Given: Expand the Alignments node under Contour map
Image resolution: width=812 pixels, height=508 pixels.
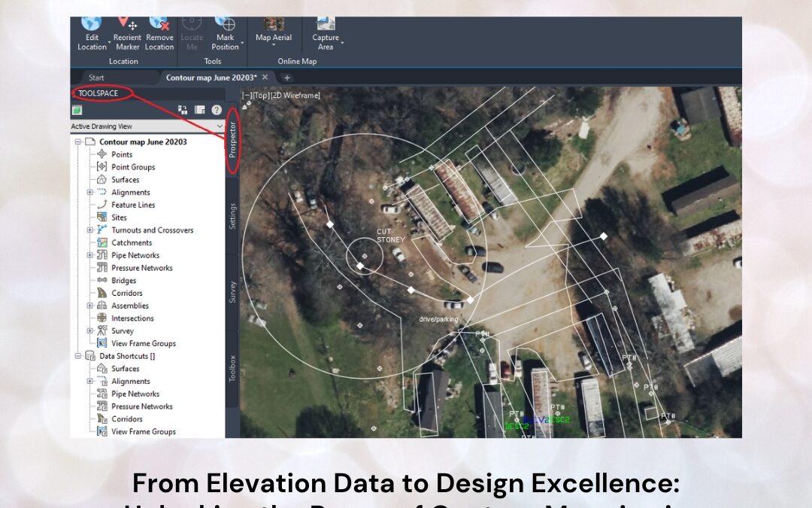Looking at the screenshot, I should 90,193.
